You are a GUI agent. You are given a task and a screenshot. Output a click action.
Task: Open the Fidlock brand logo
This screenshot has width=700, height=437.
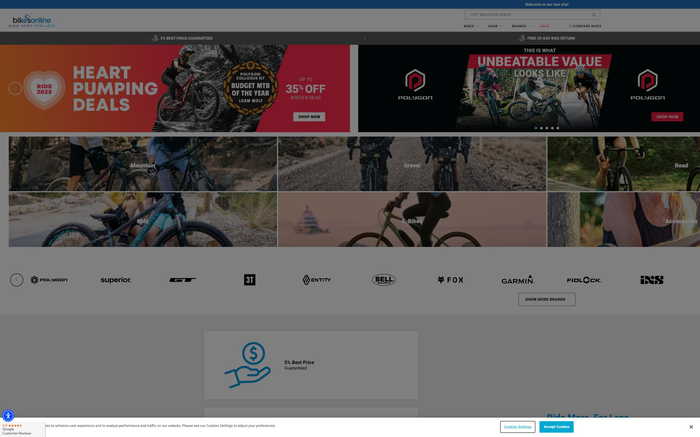click(584, 280)
